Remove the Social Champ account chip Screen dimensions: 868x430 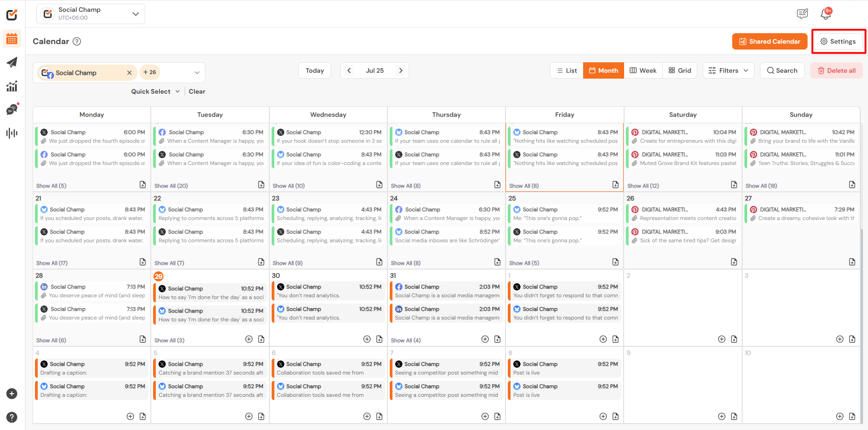click(129, 73)
